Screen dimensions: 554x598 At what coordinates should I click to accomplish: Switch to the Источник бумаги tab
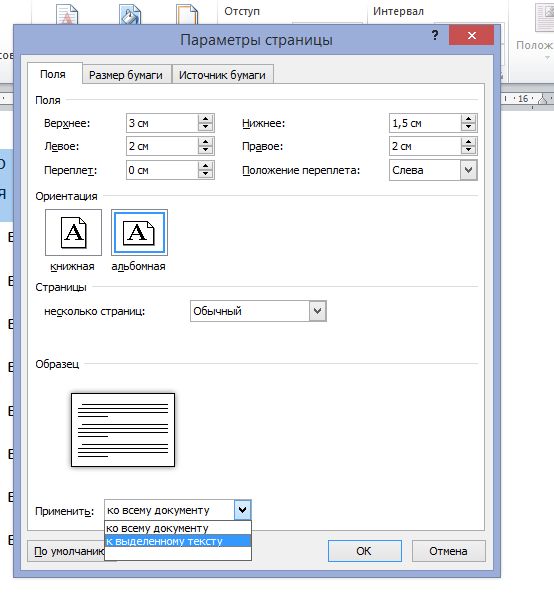(x=222, y=75)
